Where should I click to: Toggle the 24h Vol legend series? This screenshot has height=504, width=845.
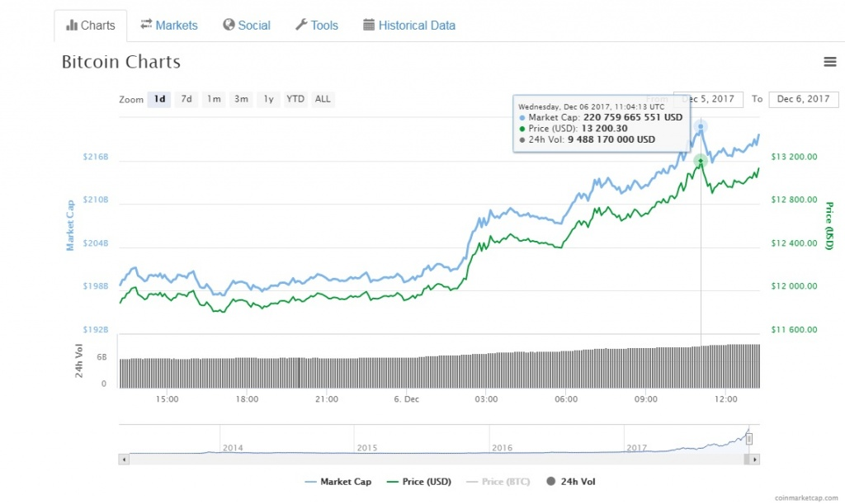coord(571,482)
